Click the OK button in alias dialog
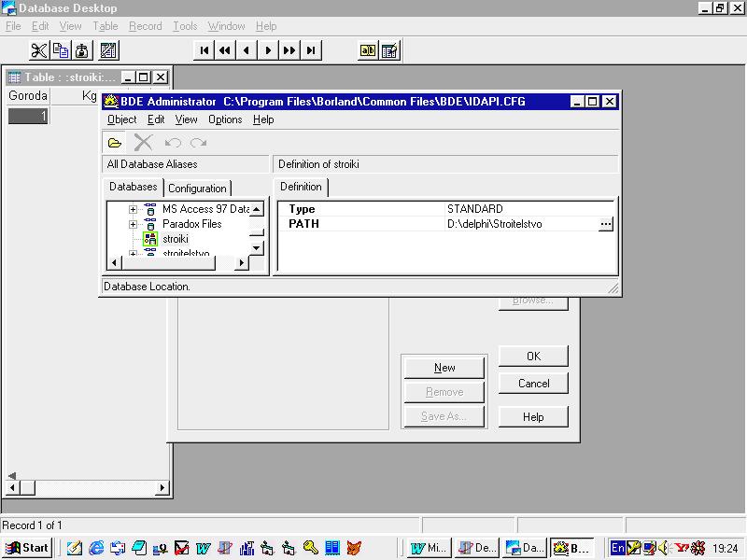Image resolution: width=747 pixels, height=560 pixels. point(533,357)
